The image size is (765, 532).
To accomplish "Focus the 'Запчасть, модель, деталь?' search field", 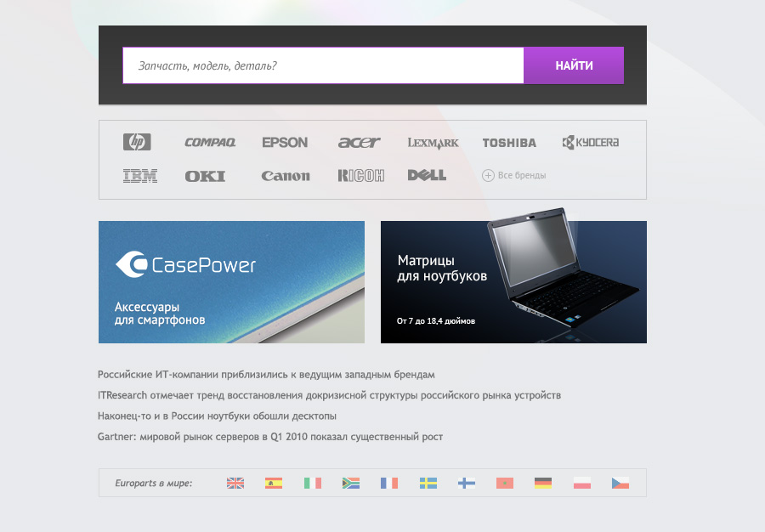I will [x=323, y=65].
